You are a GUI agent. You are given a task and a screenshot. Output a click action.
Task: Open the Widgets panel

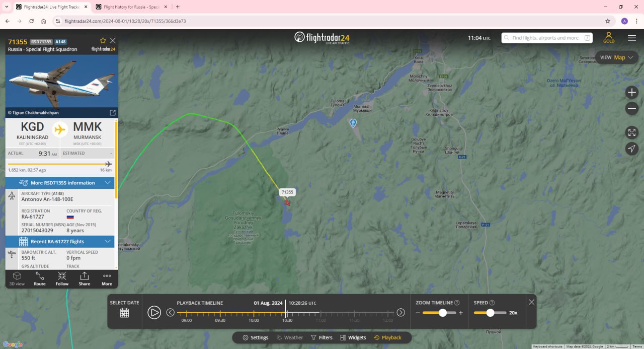pos(353,337)
